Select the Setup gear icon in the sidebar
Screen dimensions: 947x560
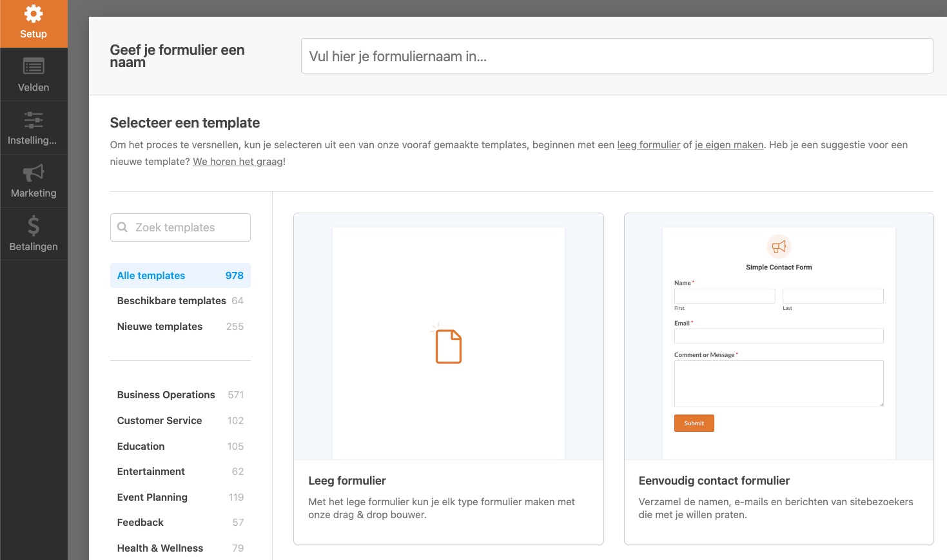tap(34, 14)
